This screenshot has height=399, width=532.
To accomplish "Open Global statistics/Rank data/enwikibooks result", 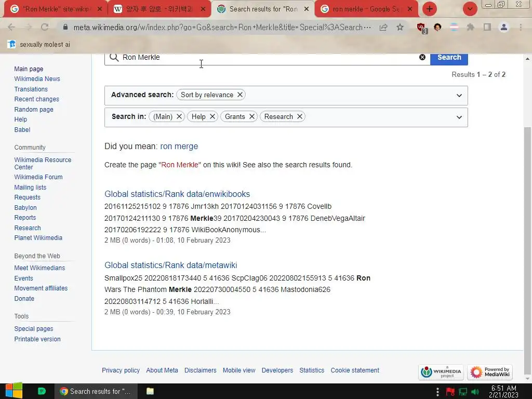I will [177, 194].
